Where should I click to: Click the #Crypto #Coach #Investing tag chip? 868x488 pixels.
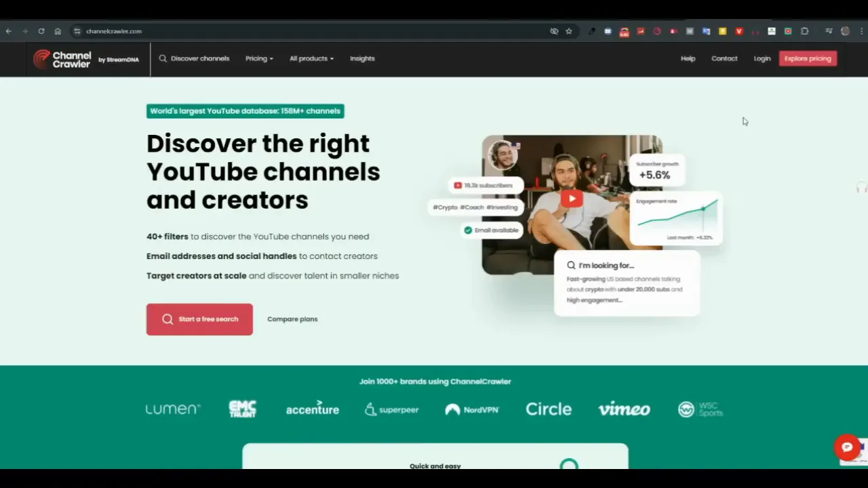pyautogui.click(x=475, y=207)
